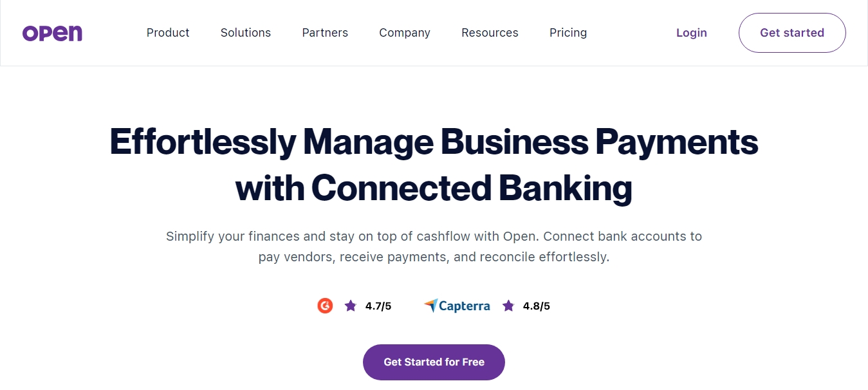Click the Capterra arrow logo icon
The height and width of the screenshot is (390, 868).
(430, 306)
